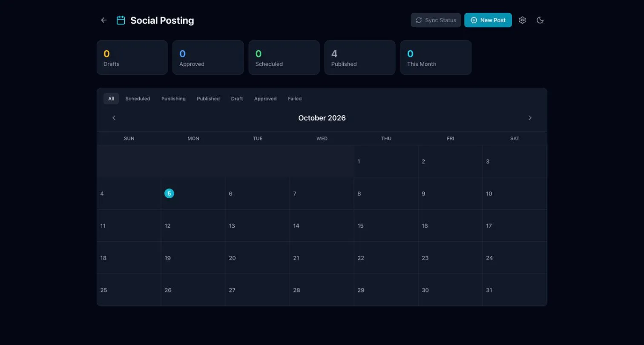Pick day 10 in the calendar
644x345 pixels.
(x=515, y=194)
